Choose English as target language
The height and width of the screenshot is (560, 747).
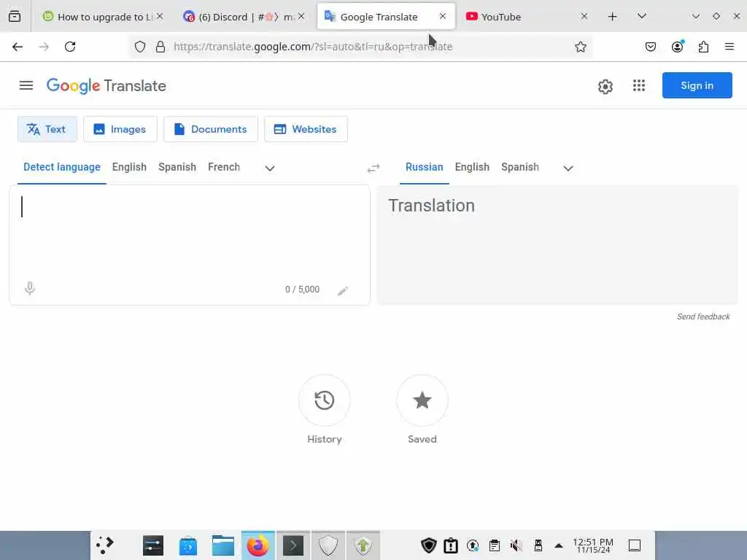point(472,167)
